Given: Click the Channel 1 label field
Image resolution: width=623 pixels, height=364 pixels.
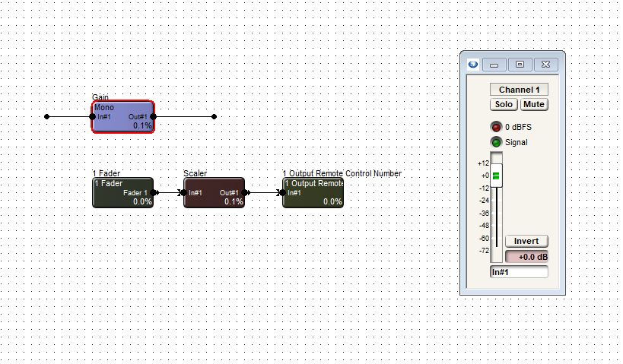Looking at the screenshot, I should [518, 90].
